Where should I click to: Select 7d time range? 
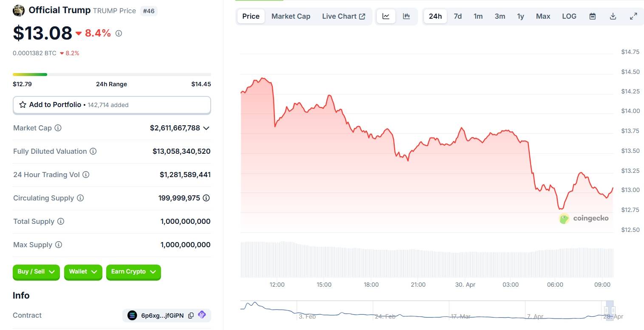[458, 16]
